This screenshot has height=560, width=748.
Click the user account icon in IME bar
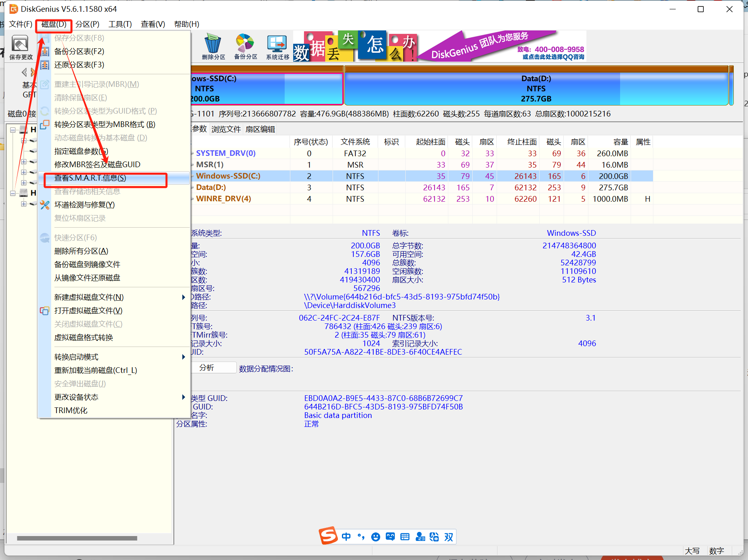420,537
